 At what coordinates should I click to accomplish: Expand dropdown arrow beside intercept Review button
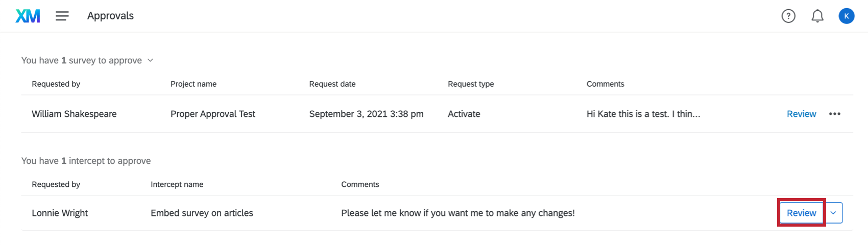click(x=833, y=213)
